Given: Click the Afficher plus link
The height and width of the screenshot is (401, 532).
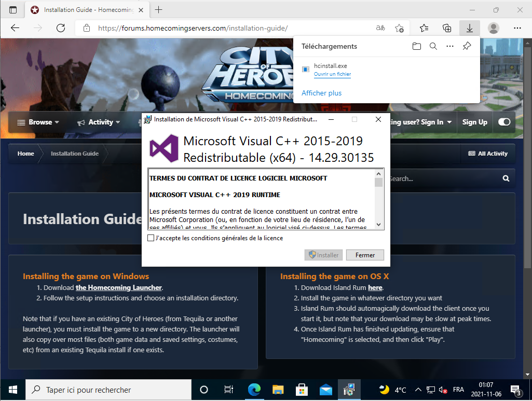Looking at the screenshot, I should pyautogui.click(x=321, y=93).
